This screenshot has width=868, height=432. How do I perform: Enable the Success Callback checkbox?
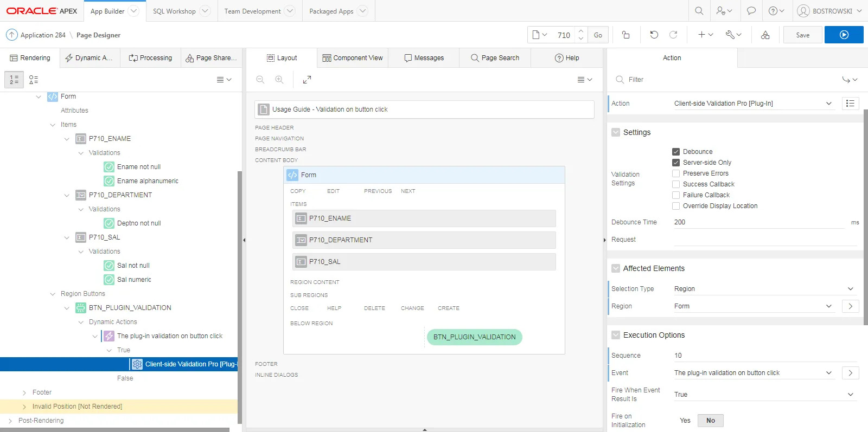click(676, 184)
